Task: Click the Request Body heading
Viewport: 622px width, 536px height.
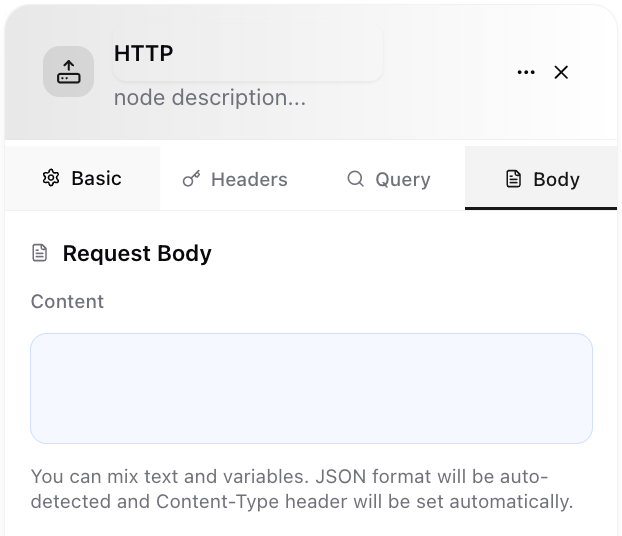Action: 137,254
